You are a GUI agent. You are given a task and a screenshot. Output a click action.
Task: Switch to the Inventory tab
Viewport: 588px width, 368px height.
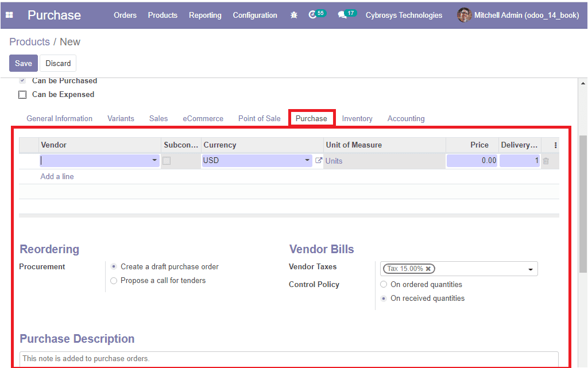[357, 119]
